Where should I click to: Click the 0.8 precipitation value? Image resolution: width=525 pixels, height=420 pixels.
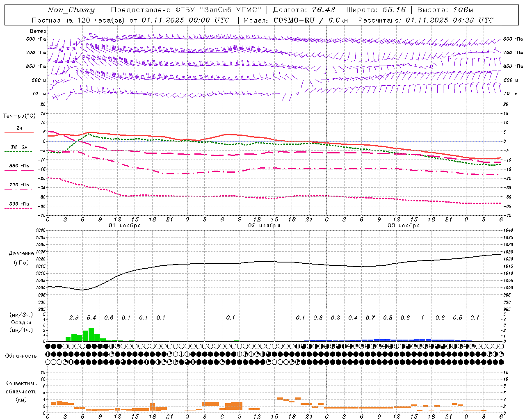click(388, 318)
